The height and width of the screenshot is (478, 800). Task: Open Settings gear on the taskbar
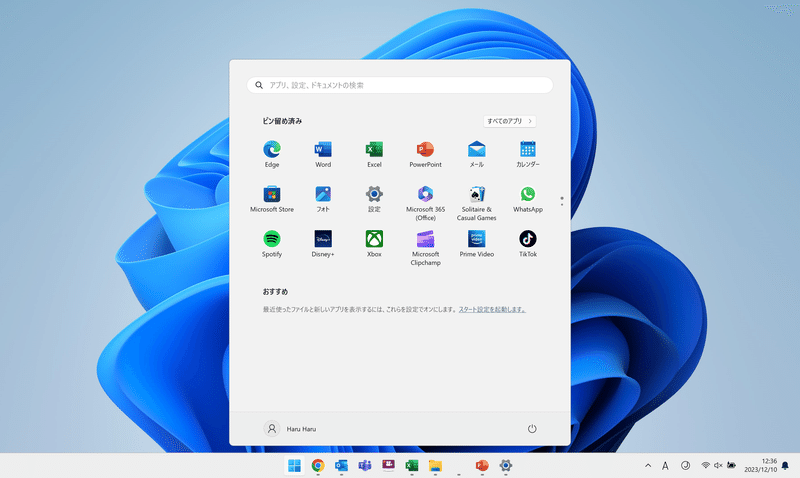pyautogui.click(x=506, y=465)
